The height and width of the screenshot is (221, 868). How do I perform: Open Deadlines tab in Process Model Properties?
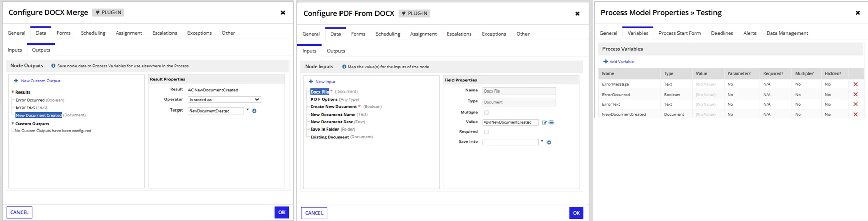pyautogui.click(x=722, y=33)
